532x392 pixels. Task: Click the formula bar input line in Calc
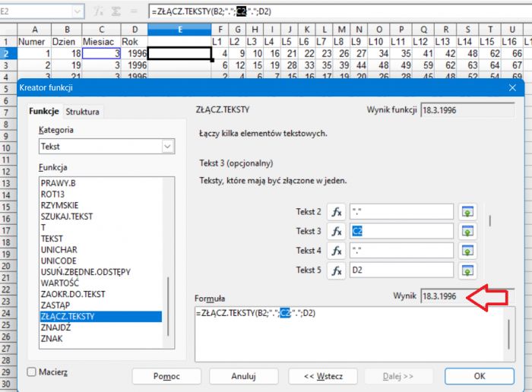pyautogui.click(x=339, y=11)
